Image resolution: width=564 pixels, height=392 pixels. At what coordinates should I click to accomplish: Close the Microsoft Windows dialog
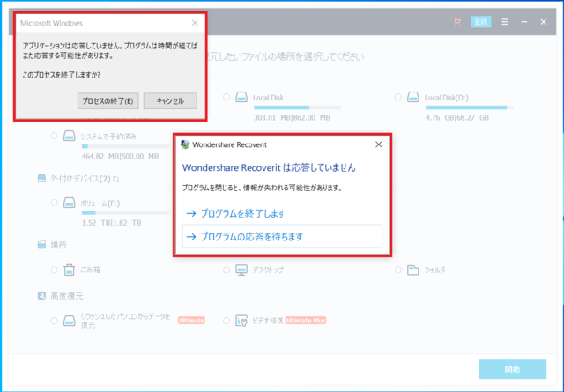[x=195, y=23]
